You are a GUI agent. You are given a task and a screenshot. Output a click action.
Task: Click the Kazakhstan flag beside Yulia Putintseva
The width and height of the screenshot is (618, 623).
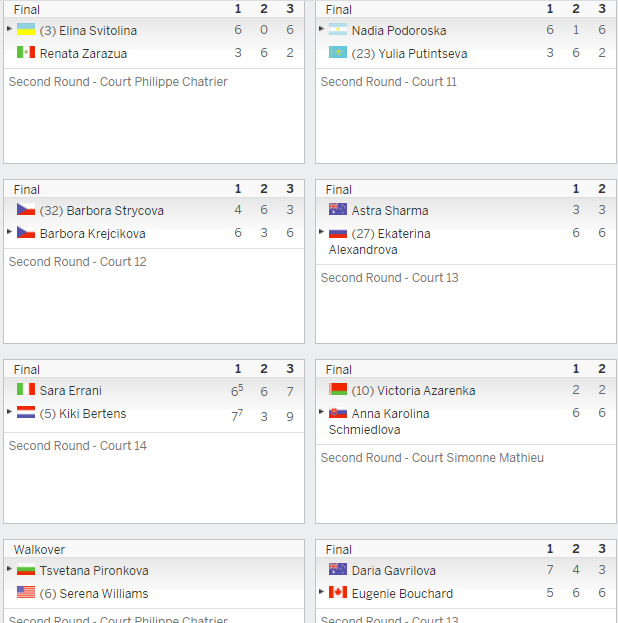[338, 52]
